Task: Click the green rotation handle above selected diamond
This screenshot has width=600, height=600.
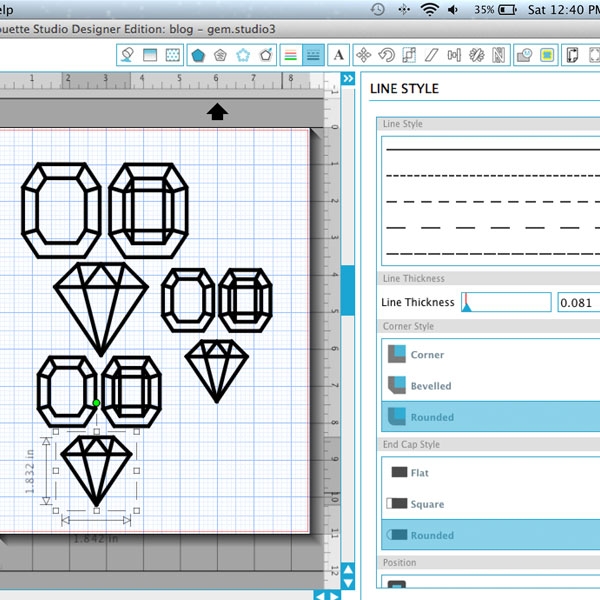Action: tap(96, 403)
